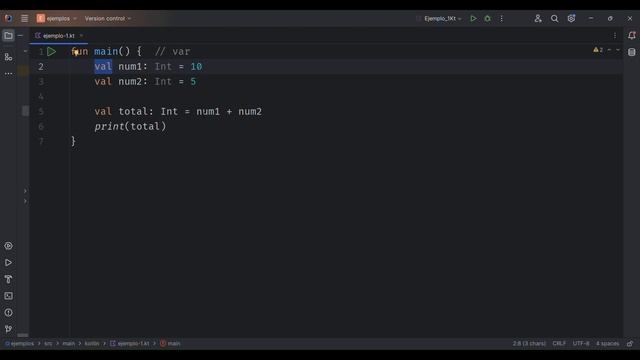
Task: Click src in breadcrumb bar
Action: (48, 344)
